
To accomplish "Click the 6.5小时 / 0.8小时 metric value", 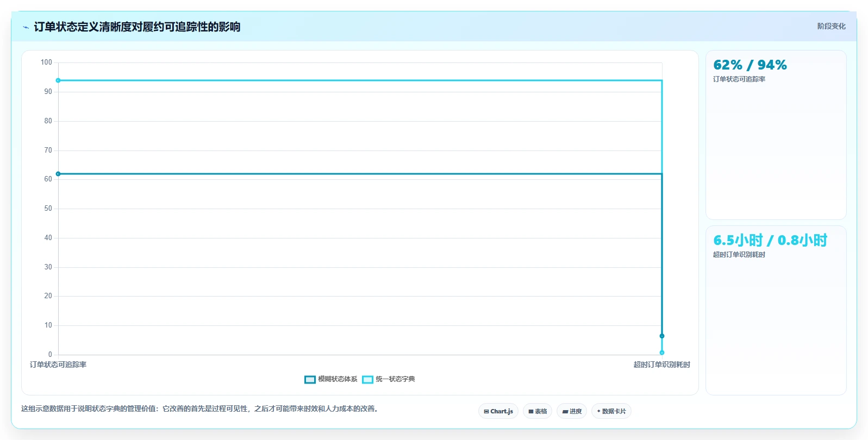I will click(x=770, y=240).
